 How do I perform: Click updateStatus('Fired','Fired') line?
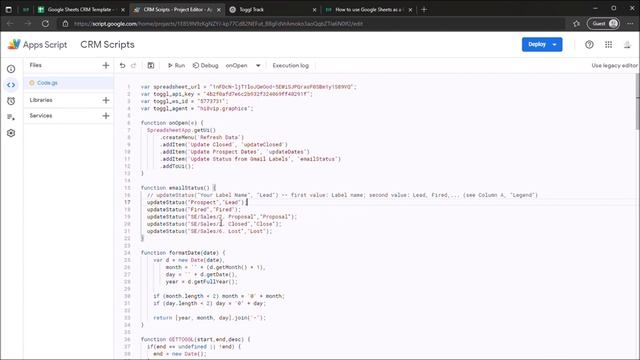tap(194, 209)
